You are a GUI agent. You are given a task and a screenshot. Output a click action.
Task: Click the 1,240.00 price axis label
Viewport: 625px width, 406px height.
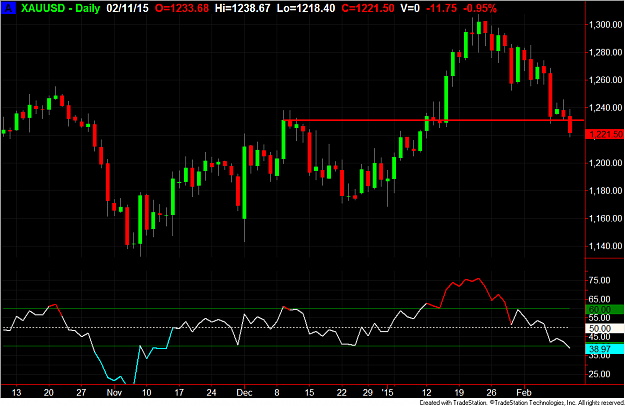605,108
